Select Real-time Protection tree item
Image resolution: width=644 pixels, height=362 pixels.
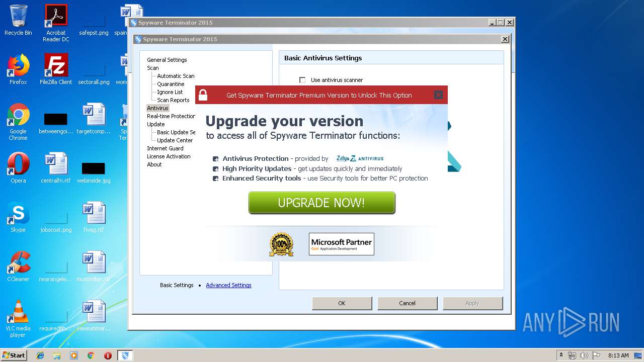pos(171,116)
